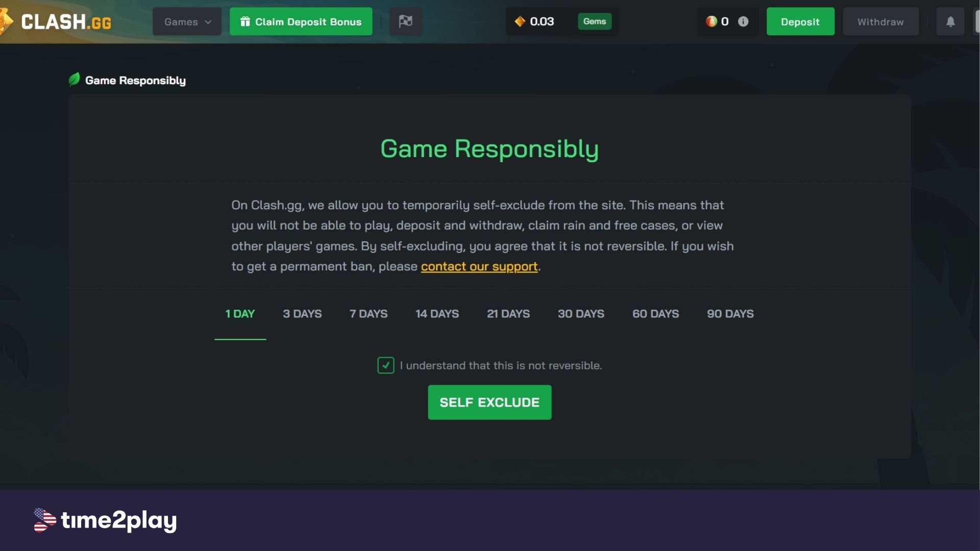Click the Withdraw button
The width and height of the screenshot is (980, 551).
(880, 21)
